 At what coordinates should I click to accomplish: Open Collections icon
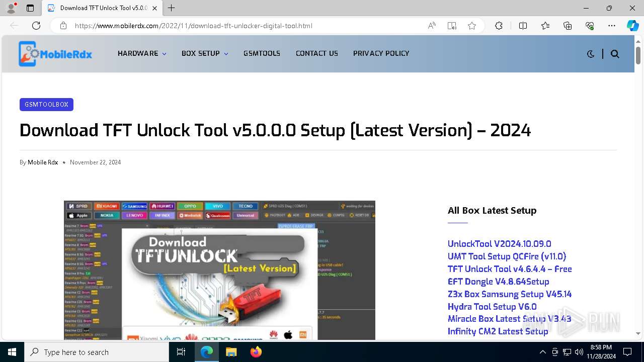568,26
